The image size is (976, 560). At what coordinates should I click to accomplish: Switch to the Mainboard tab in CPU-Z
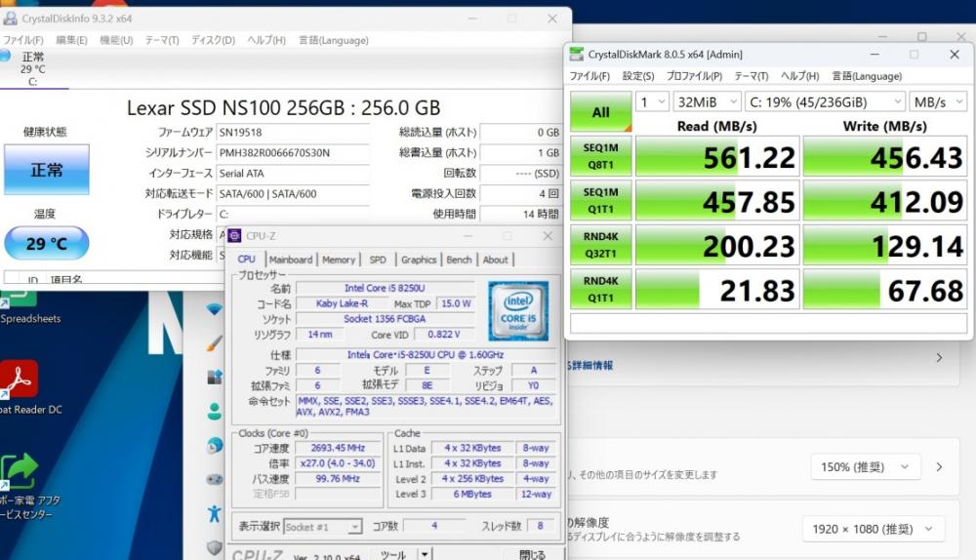[291, 260]
